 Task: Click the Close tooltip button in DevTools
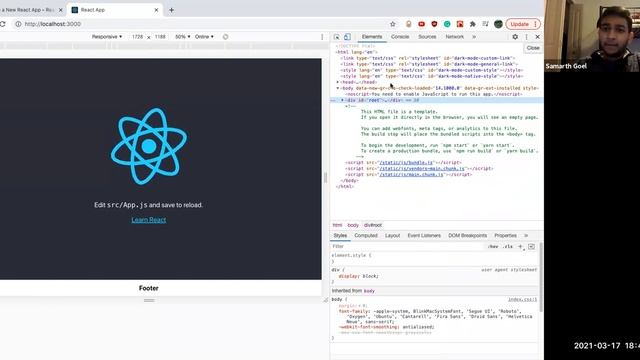coord(533,48)
